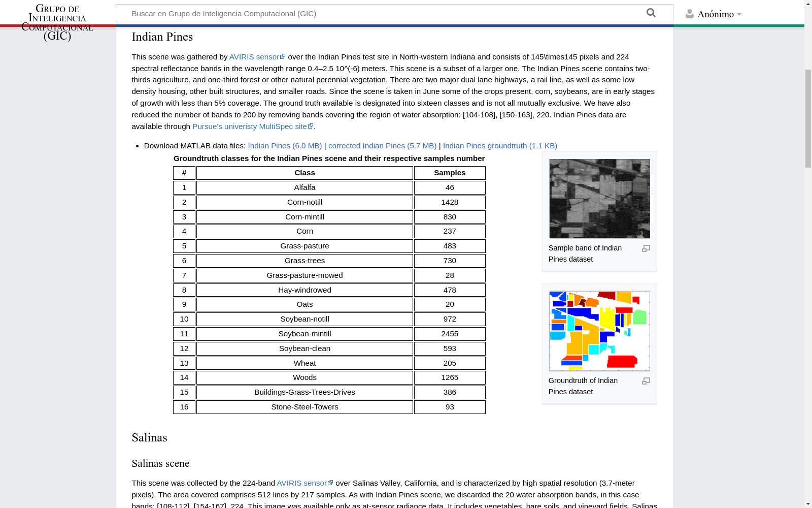This screenshot has width=812, height=508.
Task: Click the vertical page scrollbar thumb
Action: 808,119
